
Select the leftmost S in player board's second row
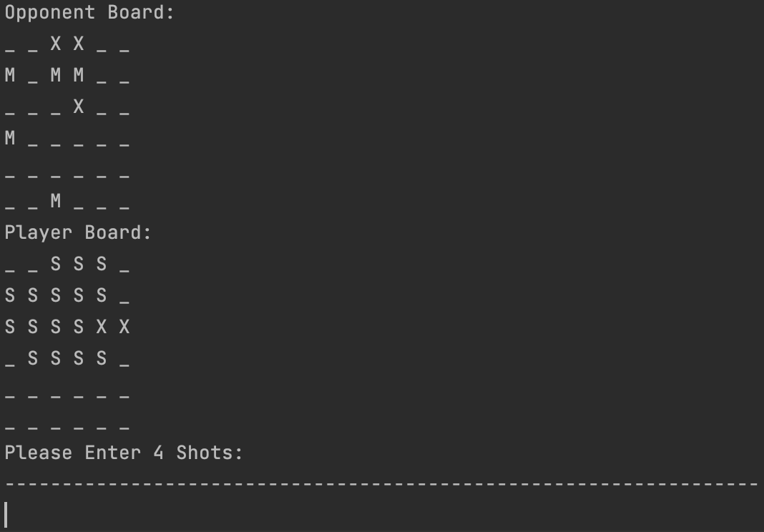(x=10, y=295)
